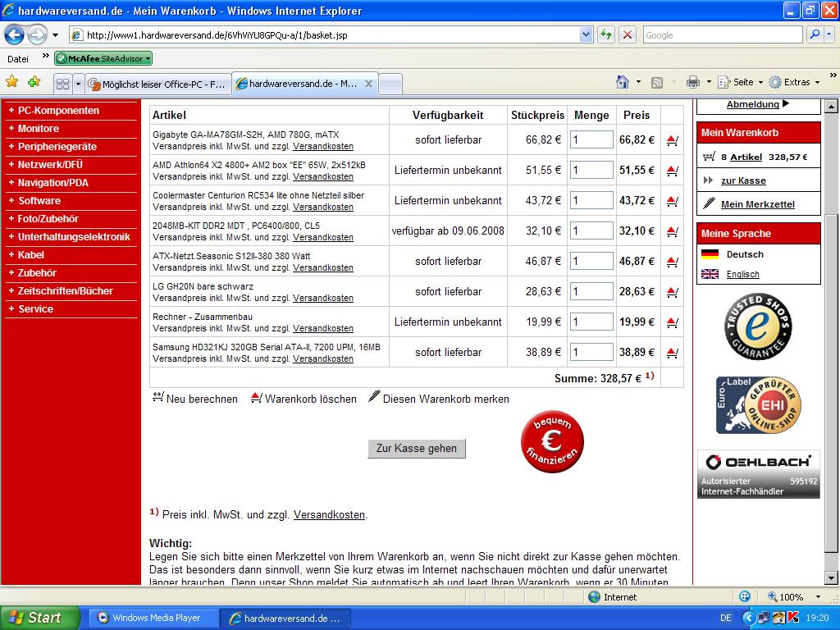Open the Home button dropdown arrow
This screenshot has height=630, width=840.
(638, 82)
